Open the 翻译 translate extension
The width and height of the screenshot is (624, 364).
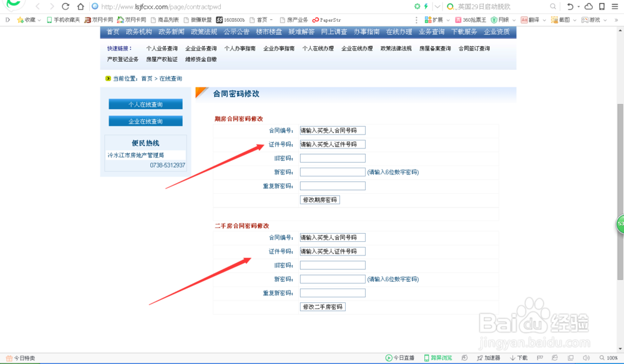[x=530, y=20]
